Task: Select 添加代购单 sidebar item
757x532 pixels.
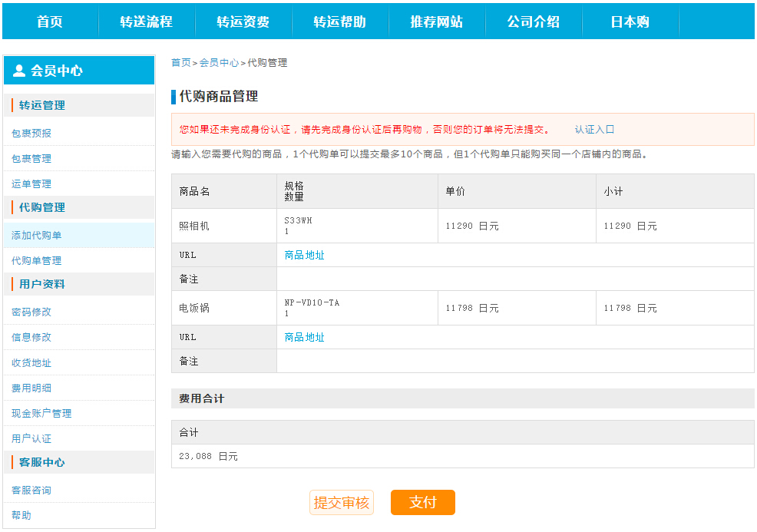Action: pos(37,235)
